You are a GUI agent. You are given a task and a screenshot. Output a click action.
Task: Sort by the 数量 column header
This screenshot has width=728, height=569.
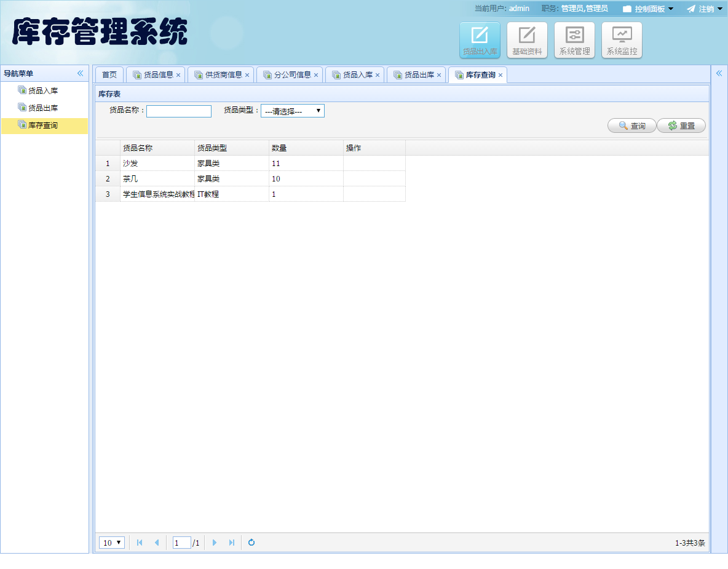306,148
